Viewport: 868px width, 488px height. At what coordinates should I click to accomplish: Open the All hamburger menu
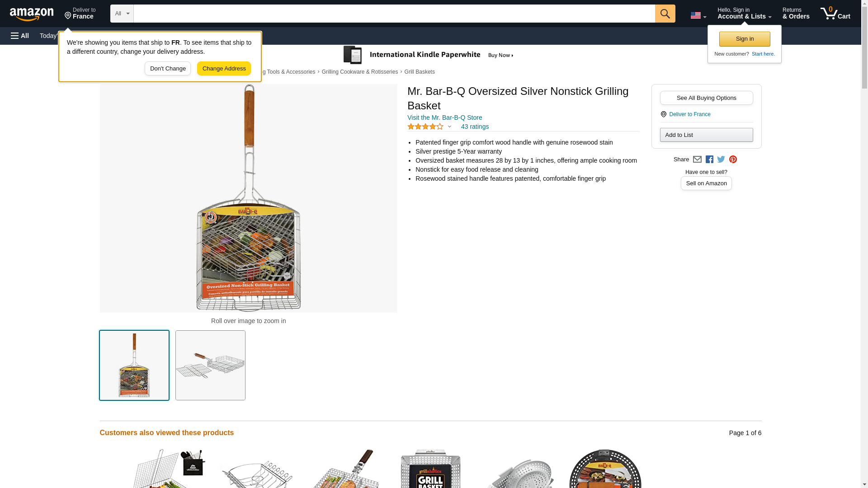pos(20,36)
